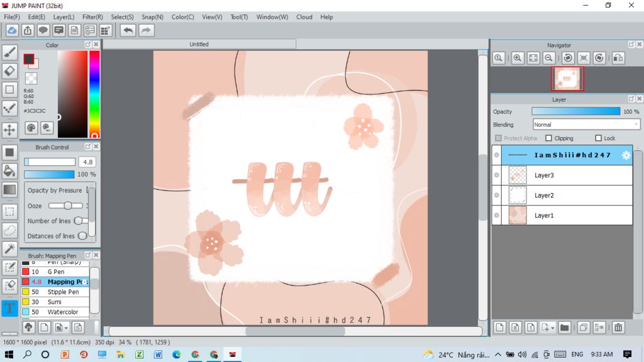Viewport: 644px width, 362px height.
Task: Click the rainbow hue strip
Action: point(94,94)
